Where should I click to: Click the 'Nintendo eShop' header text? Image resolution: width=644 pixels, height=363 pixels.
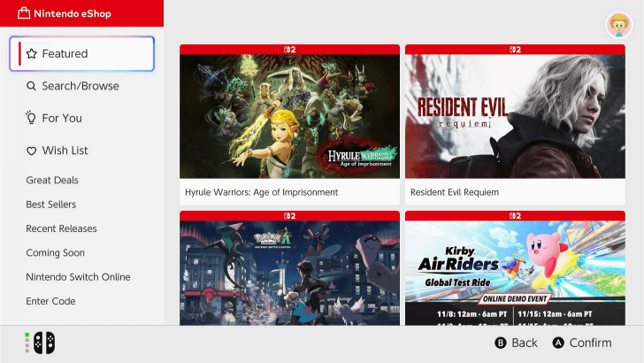pos(73,13)
